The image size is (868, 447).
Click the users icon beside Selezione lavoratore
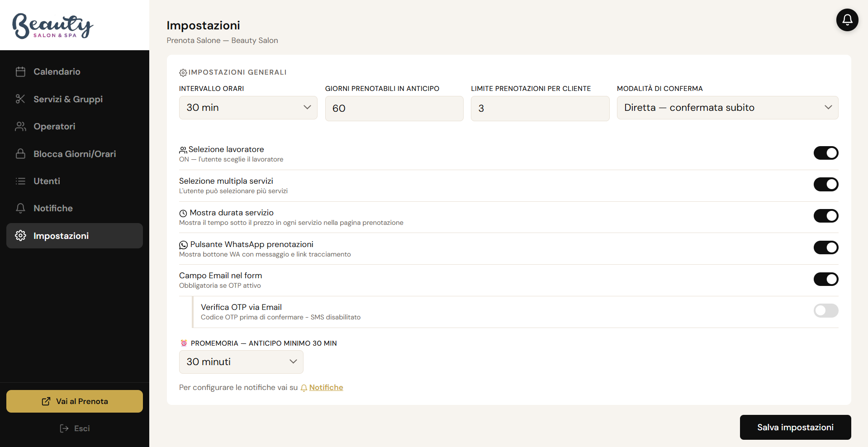[x=183, y=150]
